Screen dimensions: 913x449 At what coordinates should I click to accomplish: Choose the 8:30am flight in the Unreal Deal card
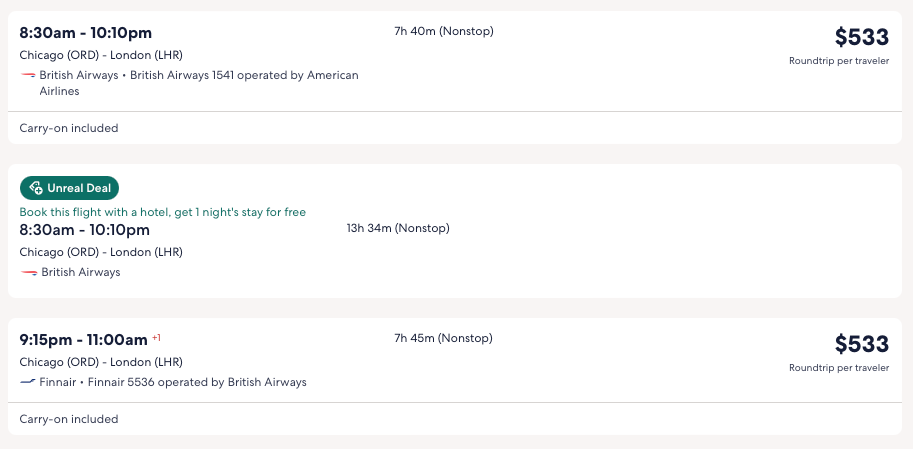[86, 229]
